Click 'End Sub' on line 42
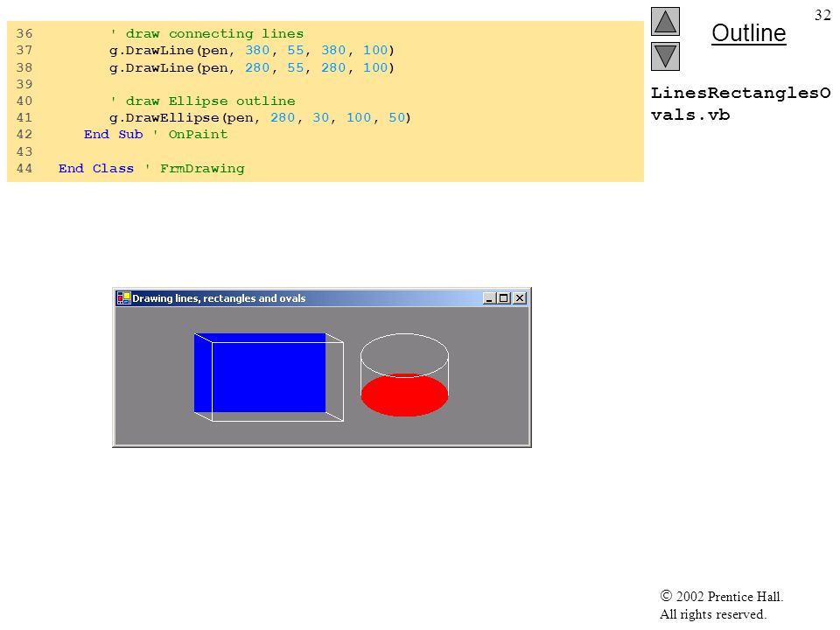This screenshot has width=840, height=630. (x=113, y=135)
